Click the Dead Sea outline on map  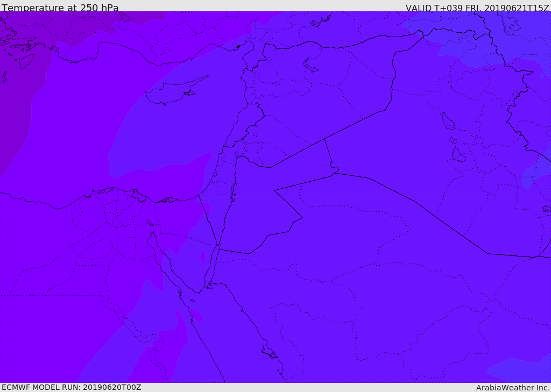233,192
